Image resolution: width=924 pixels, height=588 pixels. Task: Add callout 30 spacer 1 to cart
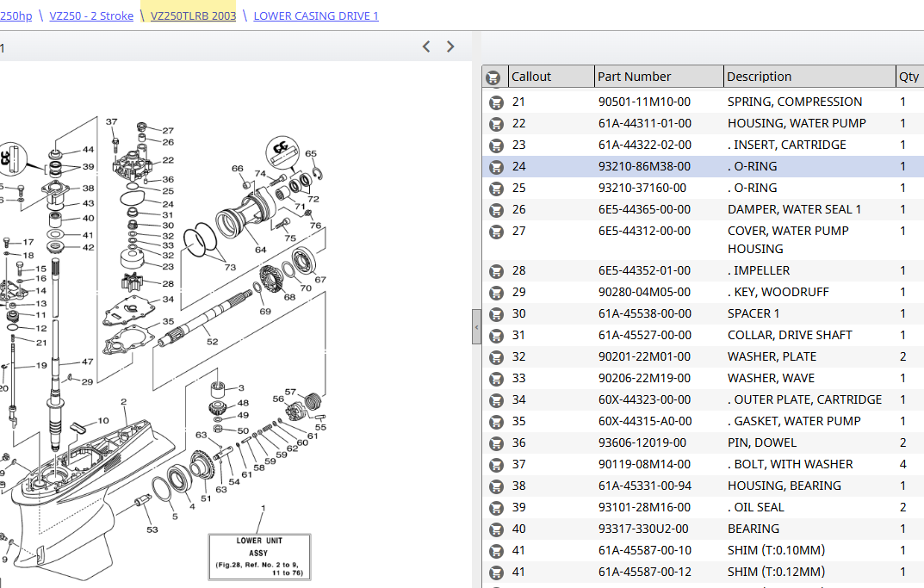496,314
